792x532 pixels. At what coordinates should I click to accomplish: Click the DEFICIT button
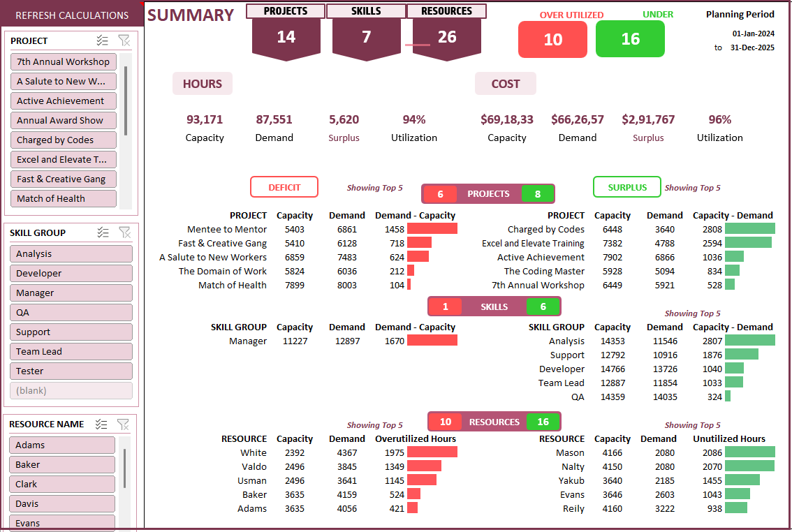284,186
